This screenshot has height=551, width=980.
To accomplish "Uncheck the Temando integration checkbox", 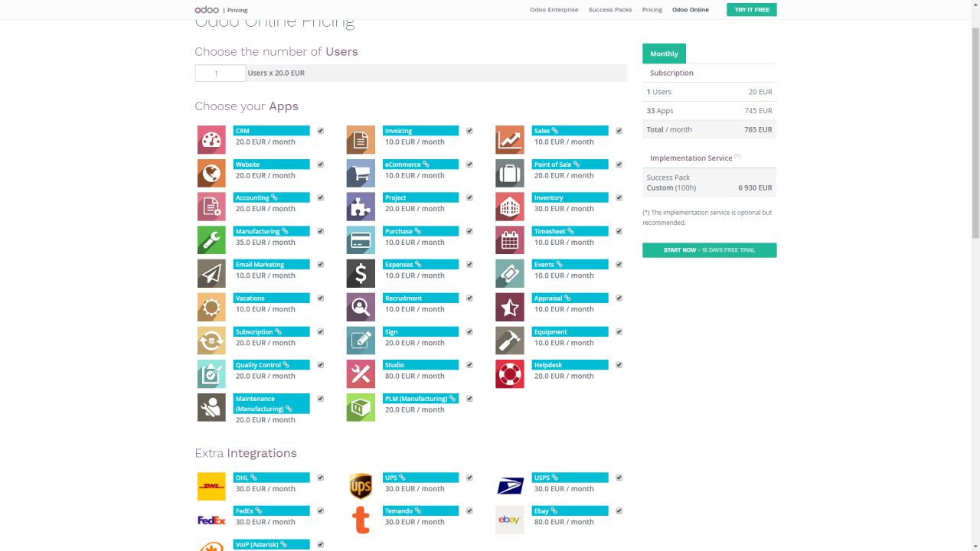I will 469,511.
